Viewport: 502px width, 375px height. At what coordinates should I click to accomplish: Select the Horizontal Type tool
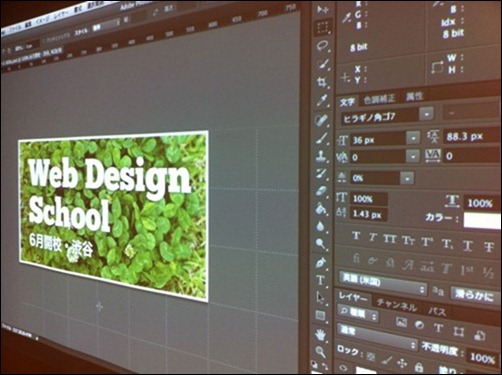[x=321, y=280]
